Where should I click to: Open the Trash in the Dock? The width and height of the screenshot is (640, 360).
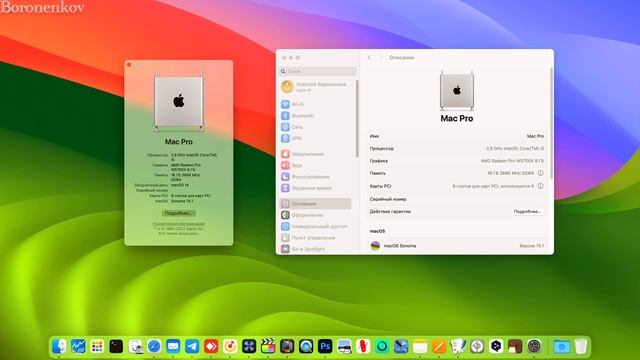click(x=581, y=347)
